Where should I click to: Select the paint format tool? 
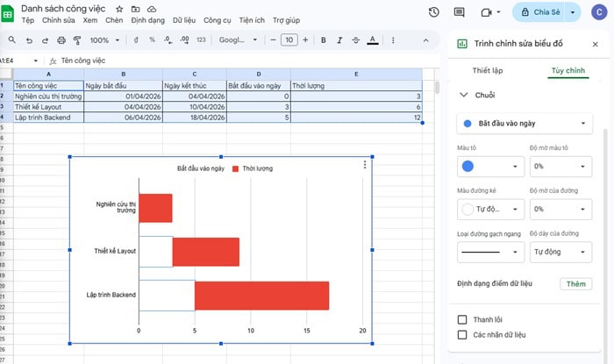tap(77, 40)
